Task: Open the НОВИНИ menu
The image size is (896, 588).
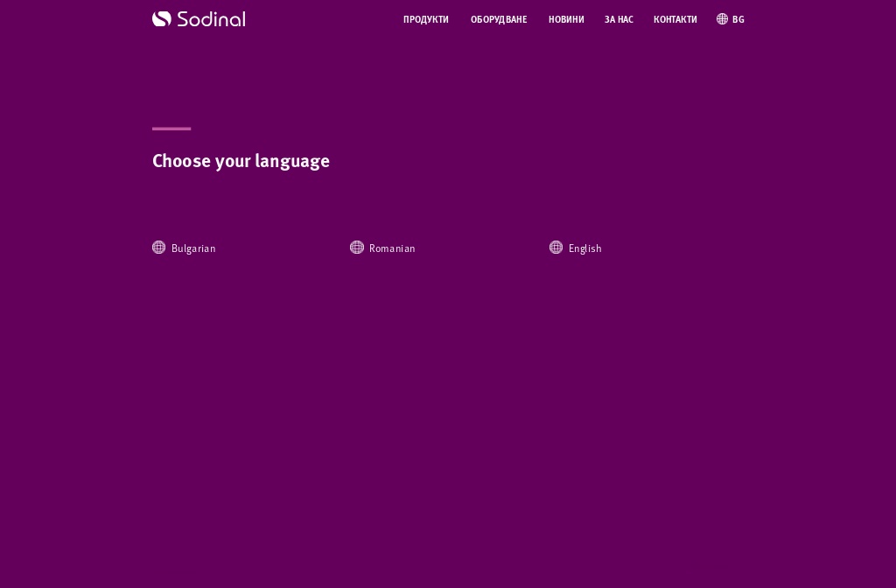Action: 566,19
